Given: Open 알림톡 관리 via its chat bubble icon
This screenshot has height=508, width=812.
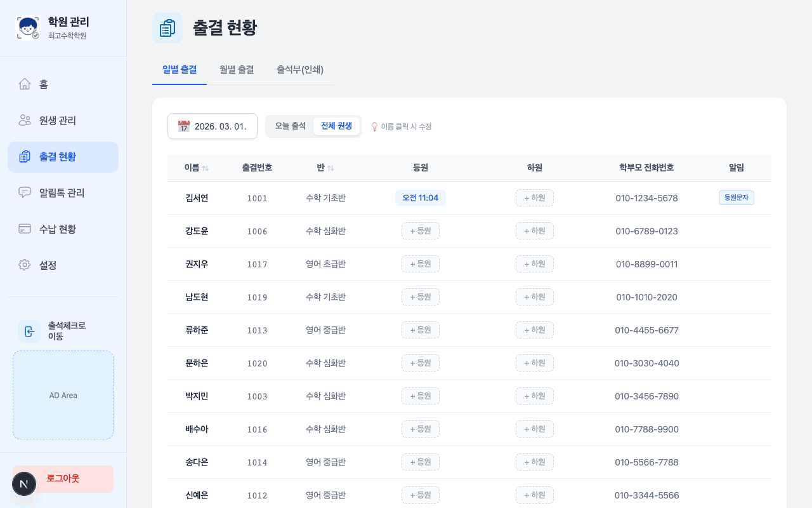Looking at the screenshot, I should point(24,192).
